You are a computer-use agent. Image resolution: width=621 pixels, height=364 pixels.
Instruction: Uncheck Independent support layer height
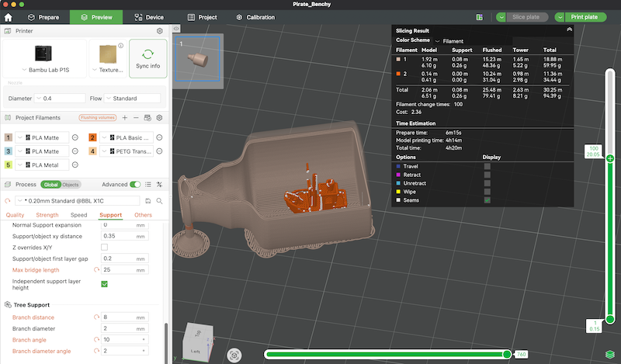point(105,284)
